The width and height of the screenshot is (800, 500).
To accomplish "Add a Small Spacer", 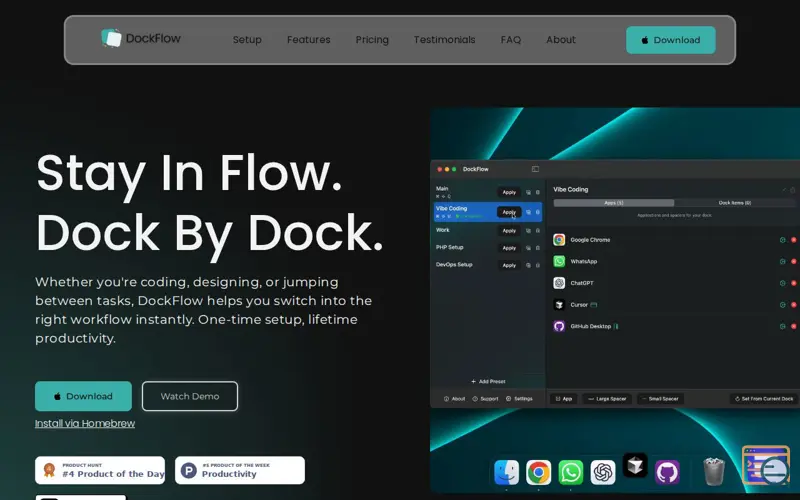I will pos(661,399).
